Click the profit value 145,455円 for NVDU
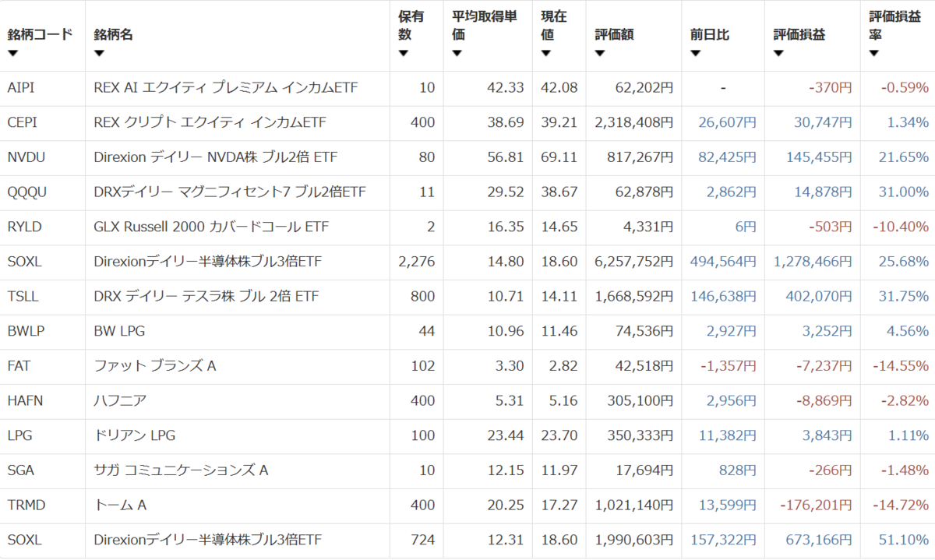 click(x=820, y=157)
